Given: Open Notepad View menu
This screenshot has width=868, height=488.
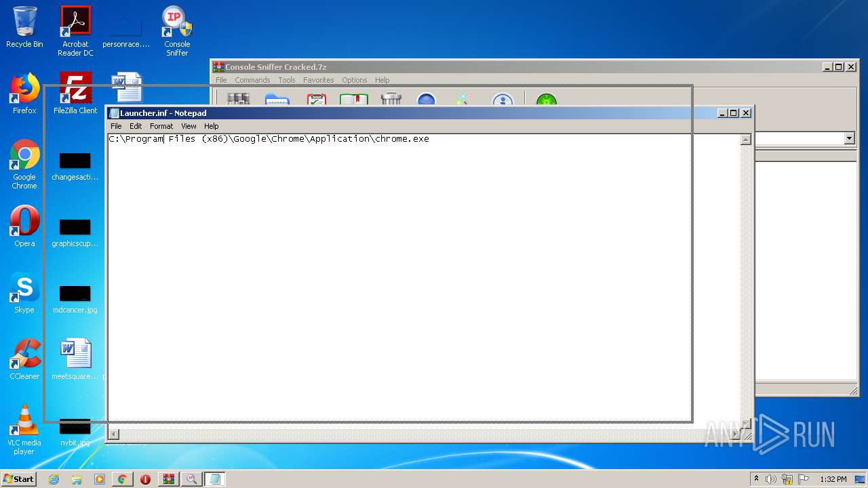Looking at the screenshot, I should click(189, 126).
